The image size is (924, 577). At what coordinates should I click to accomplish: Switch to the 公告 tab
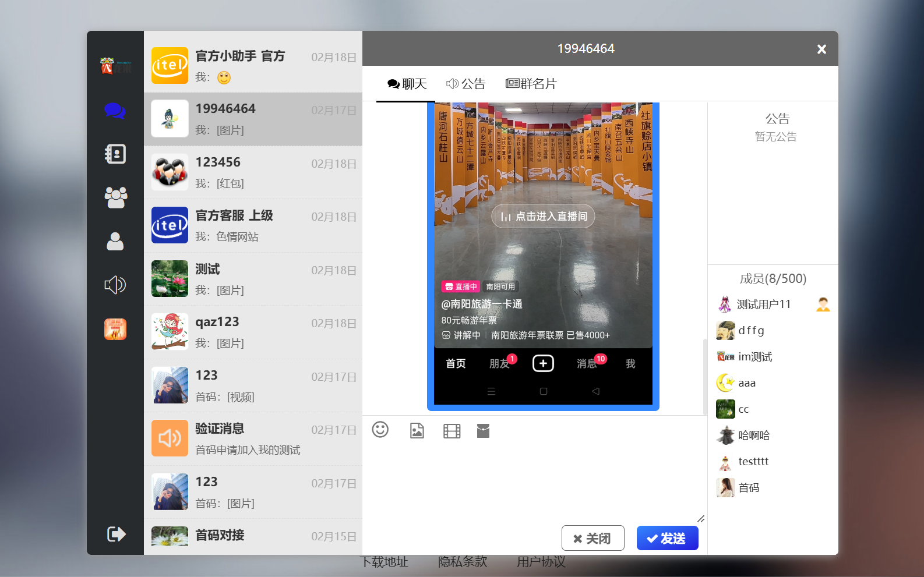(466, 84)
